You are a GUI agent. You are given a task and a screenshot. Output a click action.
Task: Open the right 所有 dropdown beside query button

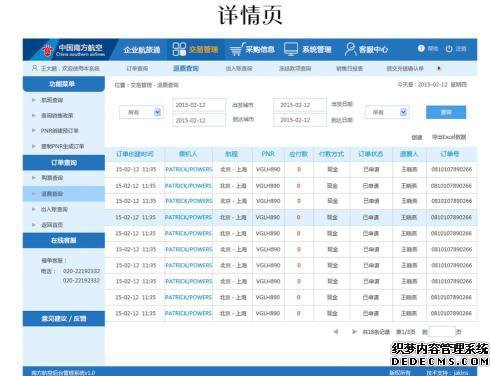coord(387,112)
